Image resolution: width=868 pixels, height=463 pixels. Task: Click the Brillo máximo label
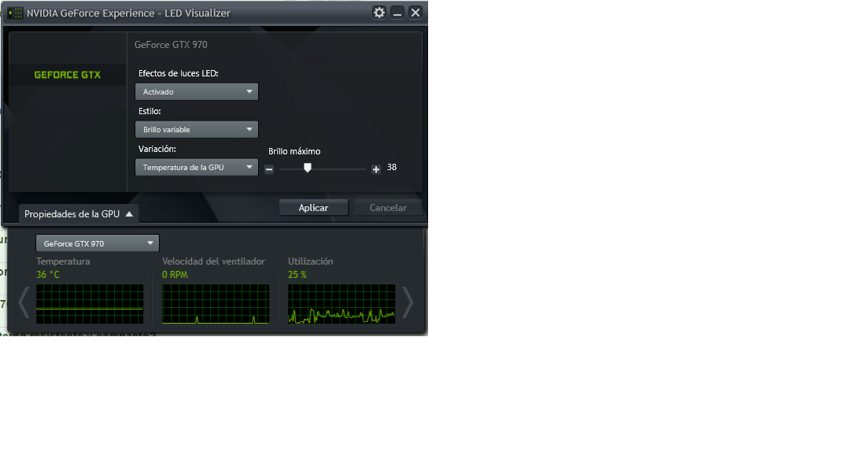coord(294,151)
